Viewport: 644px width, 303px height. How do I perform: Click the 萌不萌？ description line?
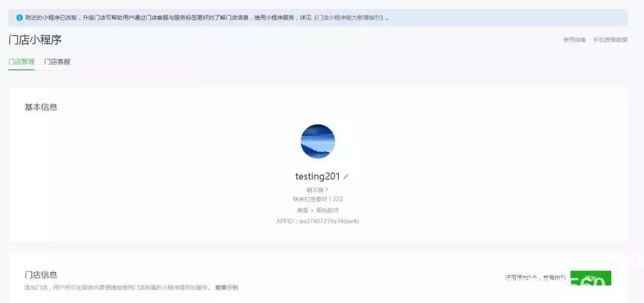[318, 190]
